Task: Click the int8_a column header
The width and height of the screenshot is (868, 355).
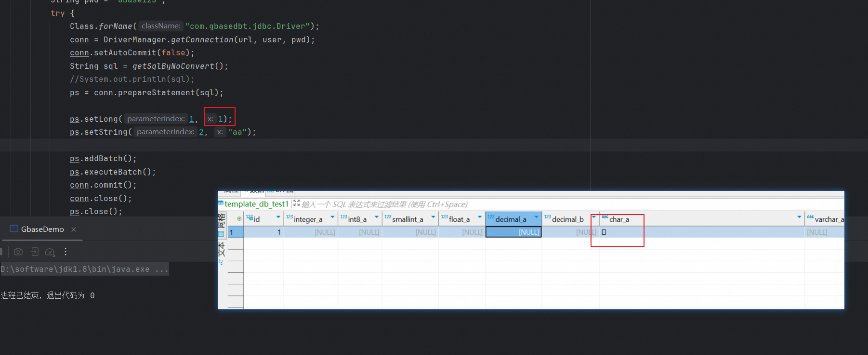Action: 360,219
